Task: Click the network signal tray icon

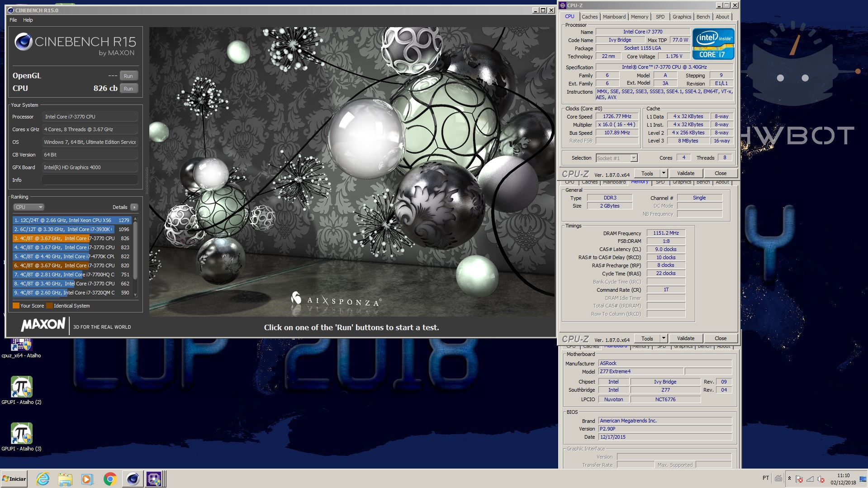Action: point(810,479)
